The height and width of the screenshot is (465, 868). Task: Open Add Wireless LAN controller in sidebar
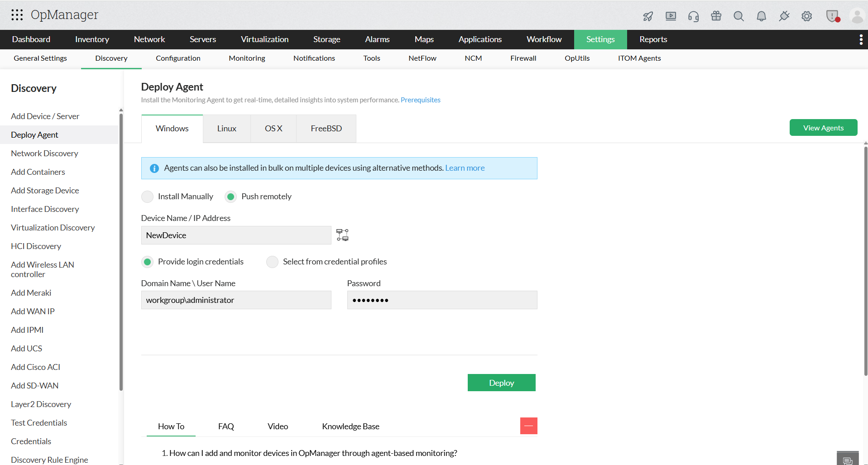(x=43, y=269)
